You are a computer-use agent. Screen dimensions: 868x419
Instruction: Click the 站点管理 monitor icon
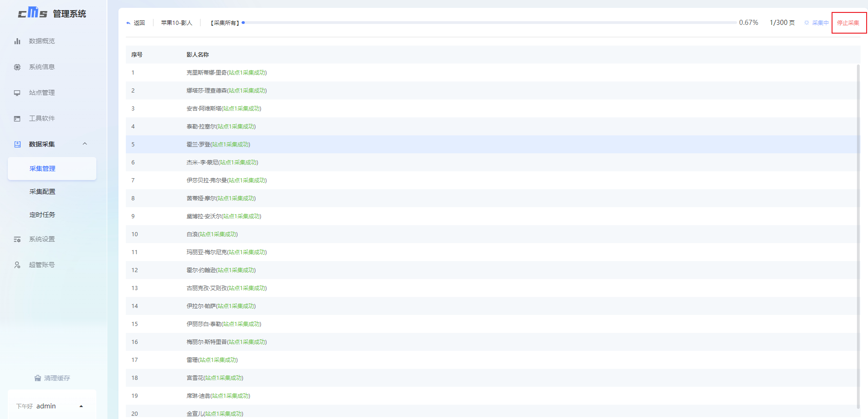[x=17, y=93]
